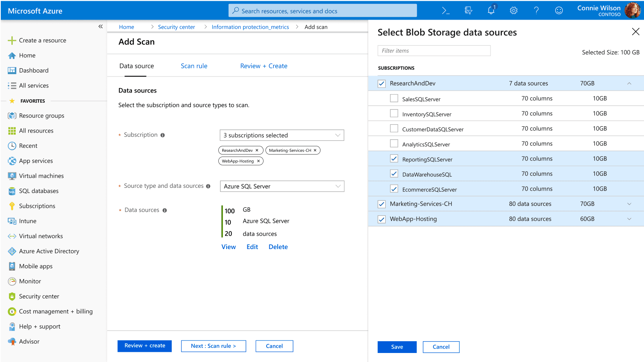Click the Dashboard icon in the sidebar

pyautogui.click(x=12, y=71)
